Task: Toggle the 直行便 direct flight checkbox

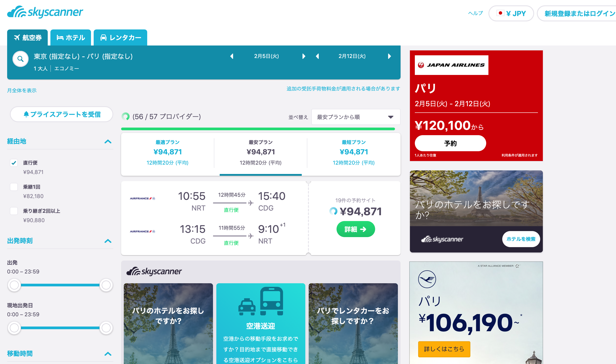Action: point(14,163)
